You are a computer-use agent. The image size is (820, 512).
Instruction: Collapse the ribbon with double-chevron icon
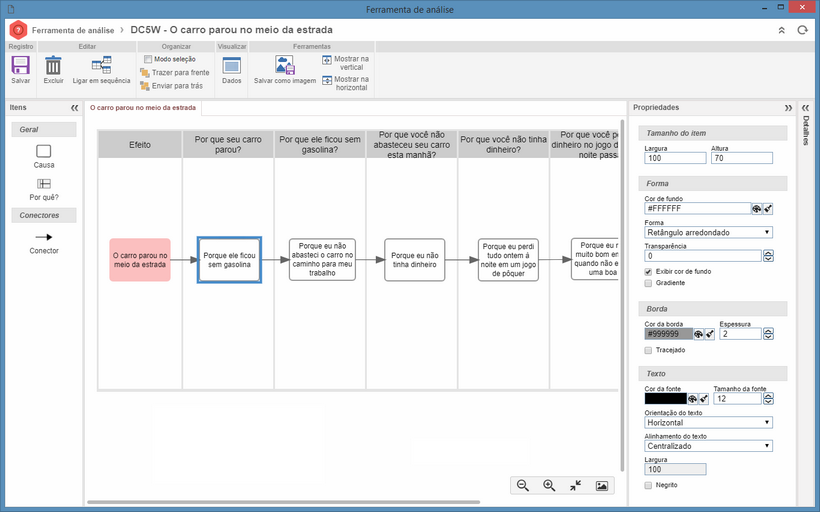pos(781,30)
